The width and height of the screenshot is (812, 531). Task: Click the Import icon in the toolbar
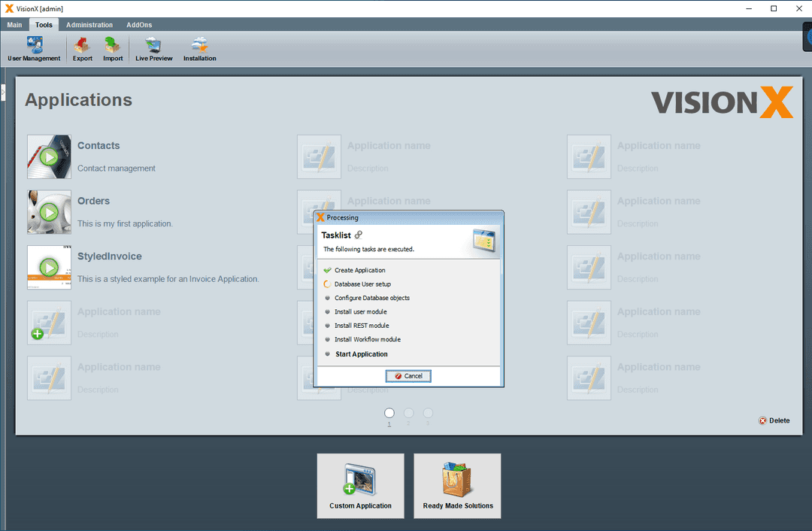[x=113, y=48]
